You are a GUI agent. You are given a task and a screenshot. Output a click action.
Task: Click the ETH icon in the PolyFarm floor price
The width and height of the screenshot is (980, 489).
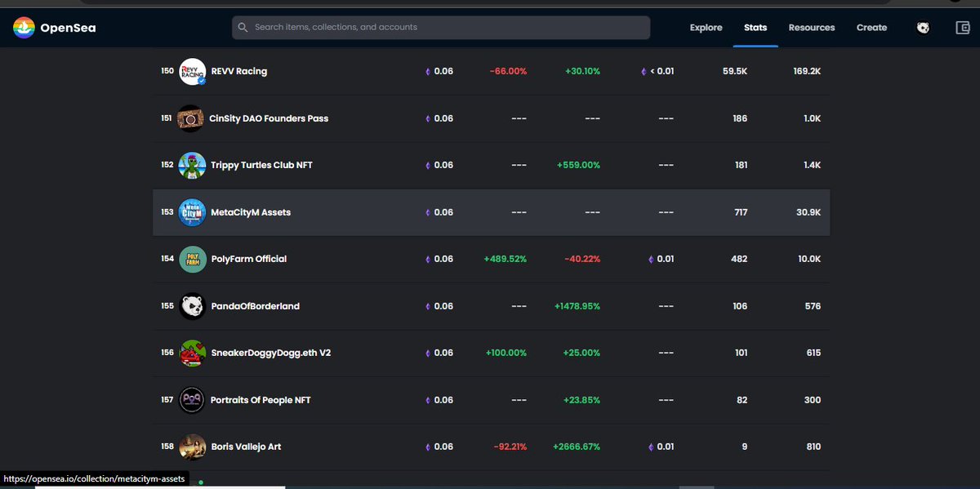tap(652, 260)
